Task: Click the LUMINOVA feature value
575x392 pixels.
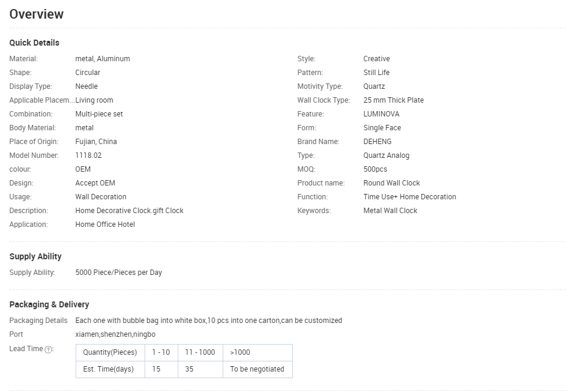Action: (x=381, y=114)
